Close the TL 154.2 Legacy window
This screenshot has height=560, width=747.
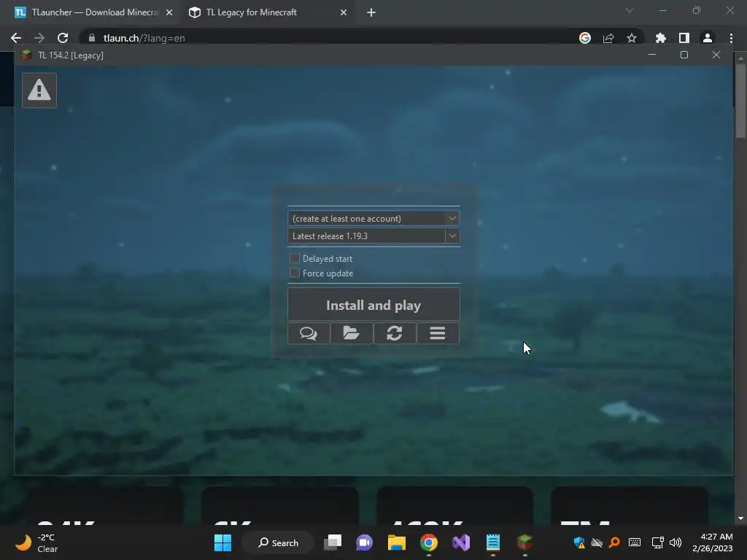[716, 55]
